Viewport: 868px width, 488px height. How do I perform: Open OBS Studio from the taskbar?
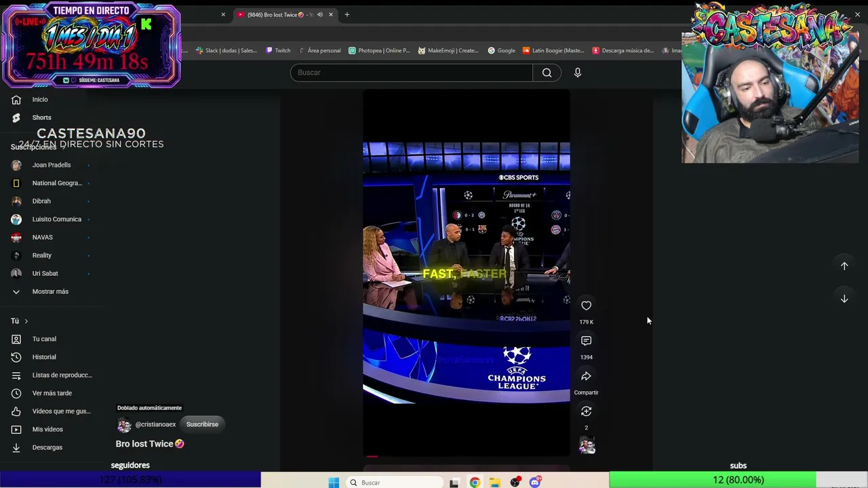[515, 483]
